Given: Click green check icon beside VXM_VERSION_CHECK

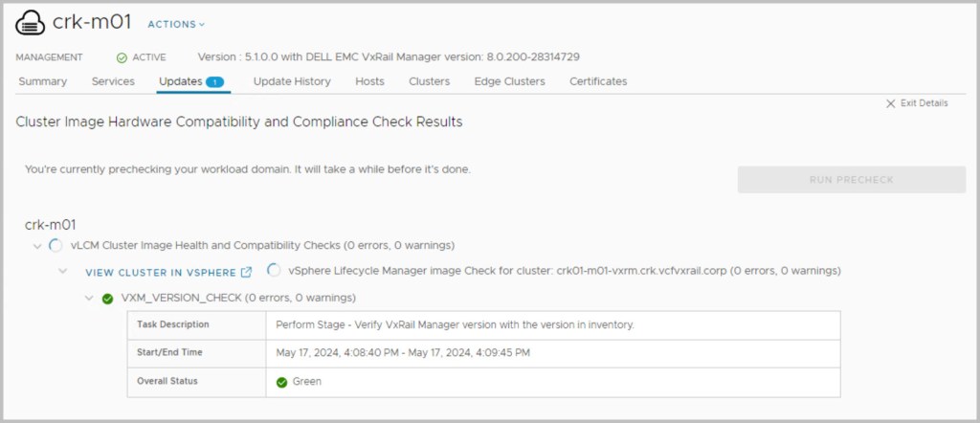Looking at the screenshot, I should tap(107, 299).
